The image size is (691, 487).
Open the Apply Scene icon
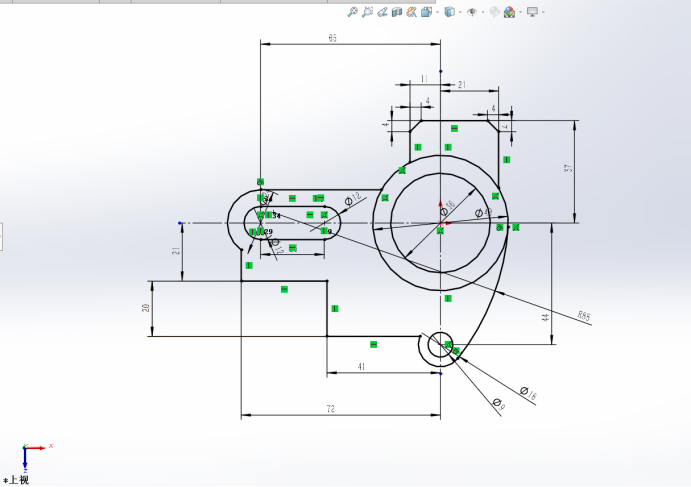click(509, 12)
